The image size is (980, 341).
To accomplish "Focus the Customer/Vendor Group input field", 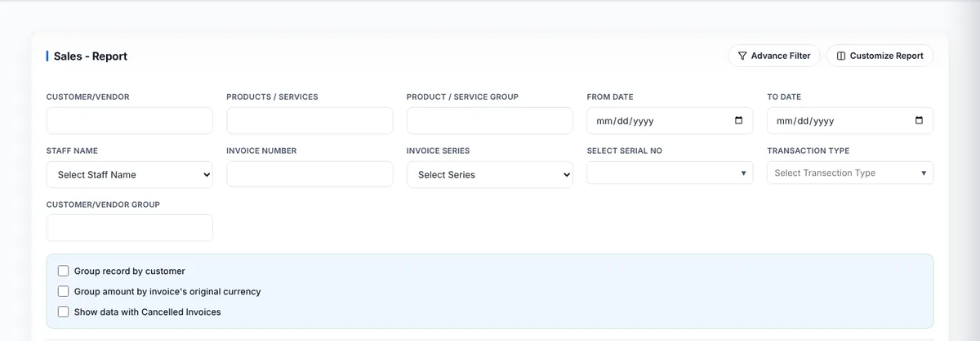I will click(130, 227).
